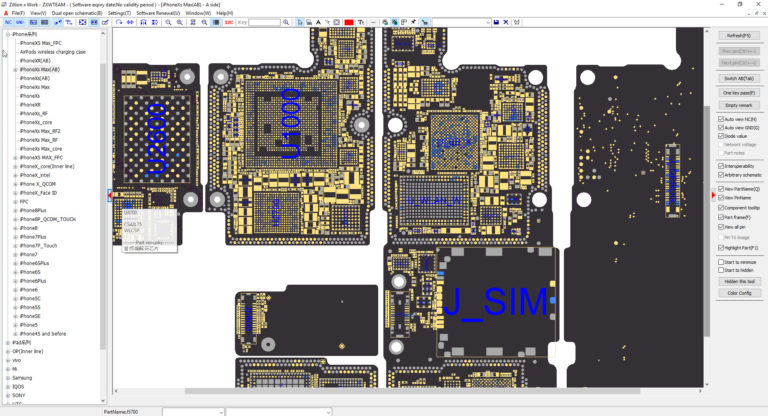The height and width of the screenshot is (416, 768).
Task: Toggle Auto view GND checkbox
Action: point(721,127)
